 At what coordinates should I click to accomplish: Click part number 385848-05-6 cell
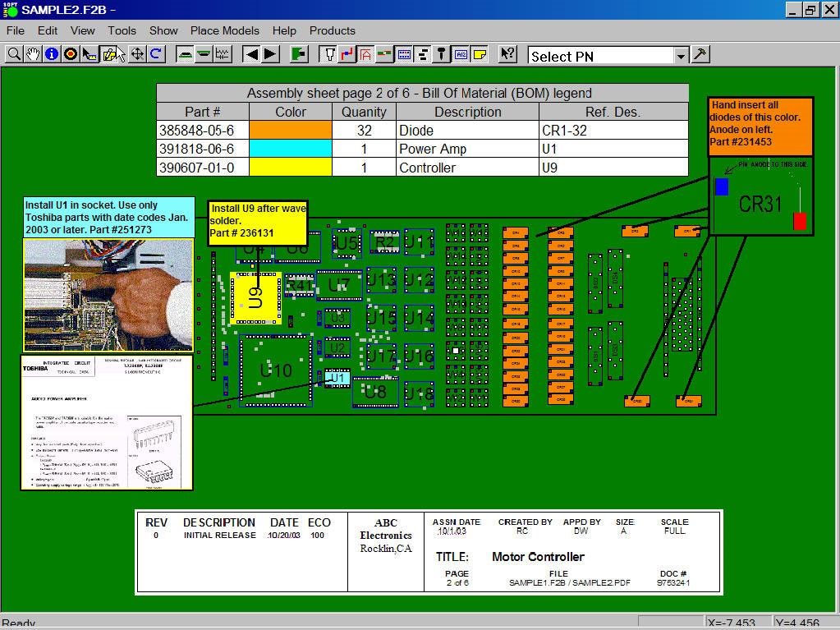(203, 130)
